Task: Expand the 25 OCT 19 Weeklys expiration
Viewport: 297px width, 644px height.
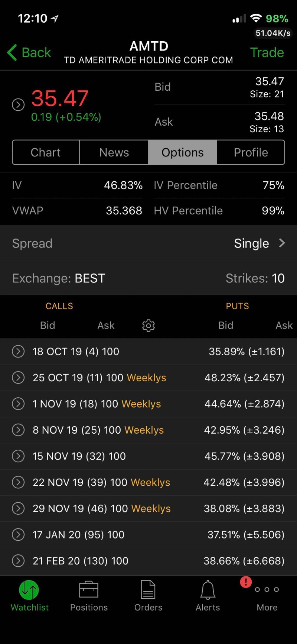Action: coord(18,378)
